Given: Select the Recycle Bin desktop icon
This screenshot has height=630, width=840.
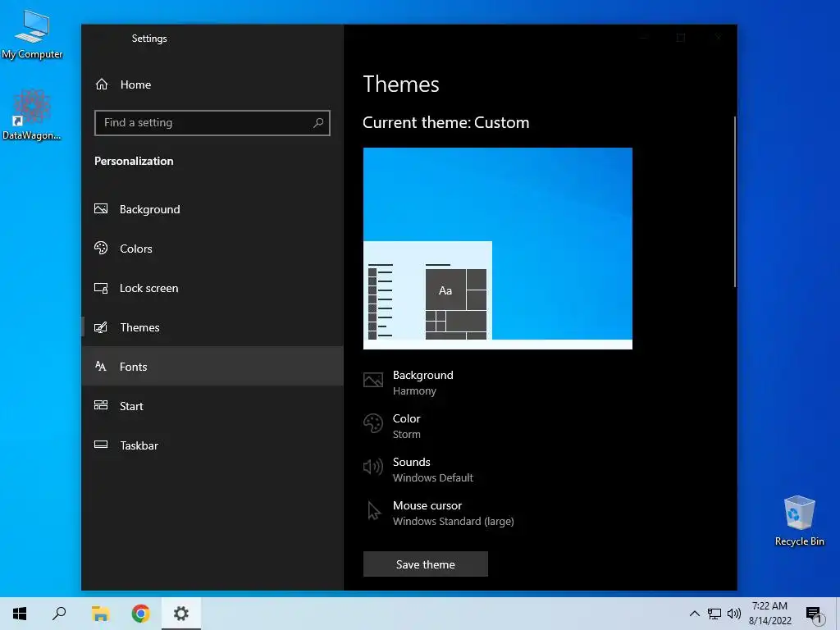Looking at the screenshot, I should 799,521.
